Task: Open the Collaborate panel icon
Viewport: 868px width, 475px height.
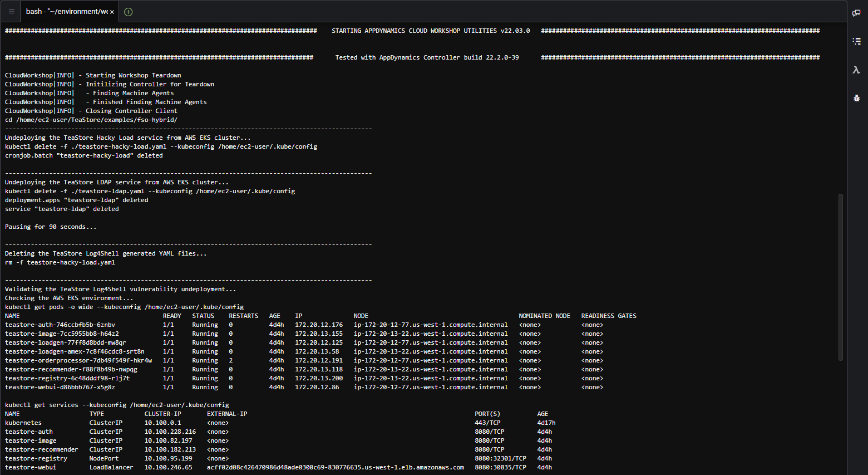Action: (x=857, y=13)
